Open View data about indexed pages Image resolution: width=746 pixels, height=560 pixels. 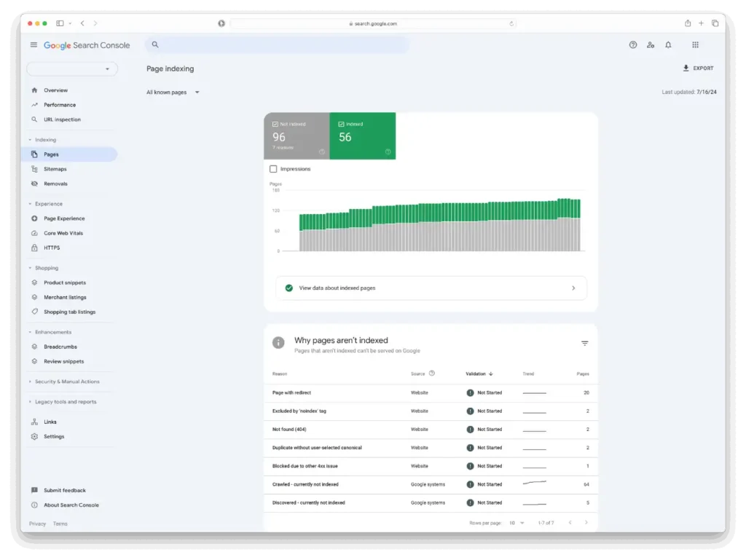[x=431, y=288]
